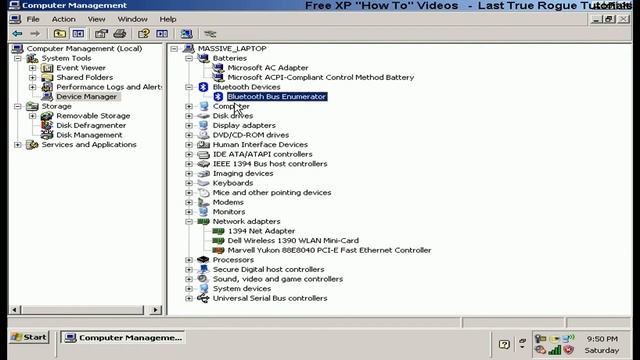Open Properties toolbar icon
Viewport: 640px width, 360px height.
tap(101, 33)
